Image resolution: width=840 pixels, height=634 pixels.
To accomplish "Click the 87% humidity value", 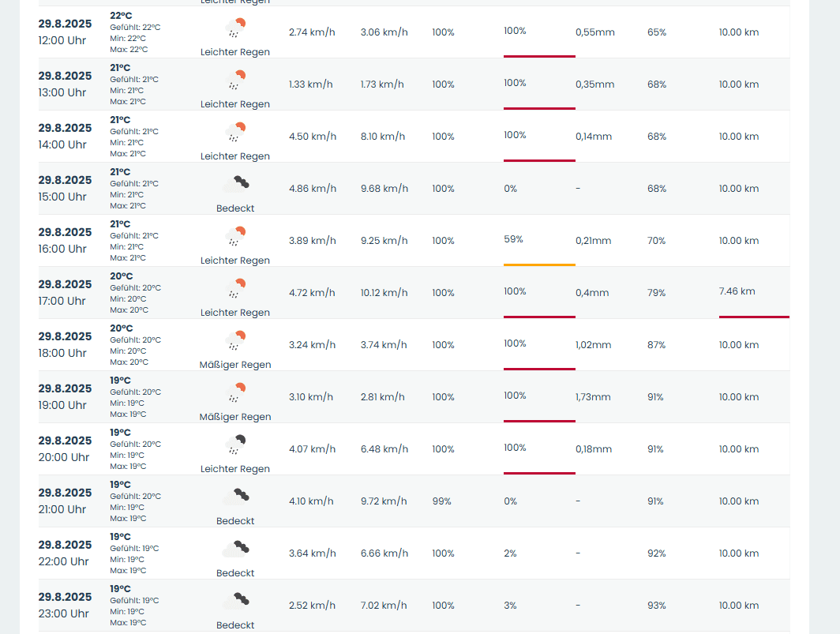I will tap(656, 344).
